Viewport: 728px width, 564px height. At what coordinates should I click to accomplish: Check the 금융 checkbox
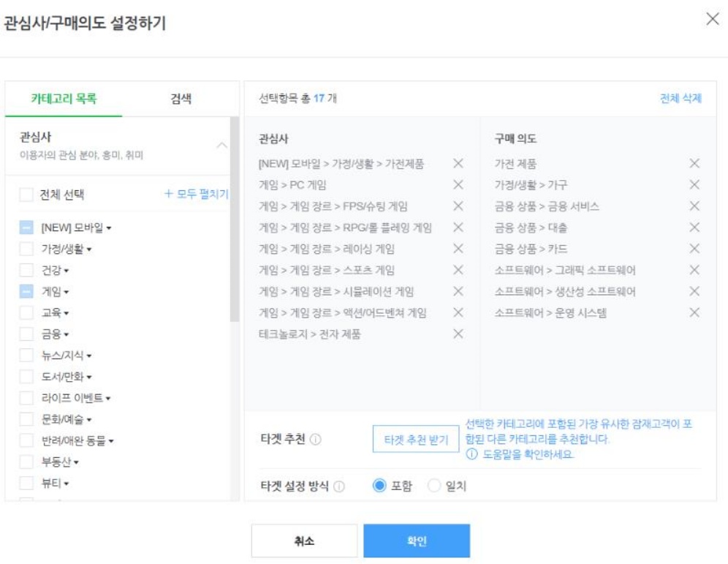(26, 334)
